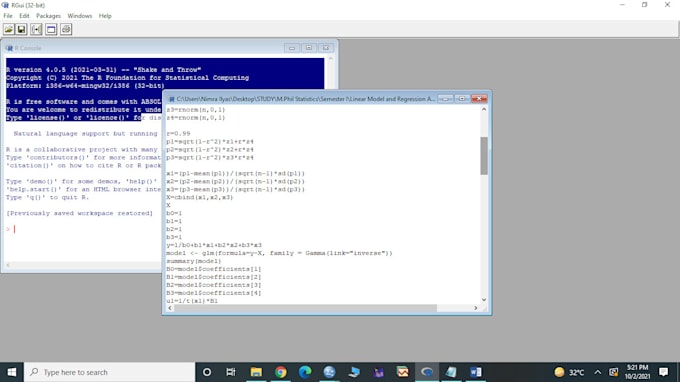Click the 'X=cbind(x1,x2,x3)' script line
This screenshot has height=382, width=680.
(x=199, y=197)
